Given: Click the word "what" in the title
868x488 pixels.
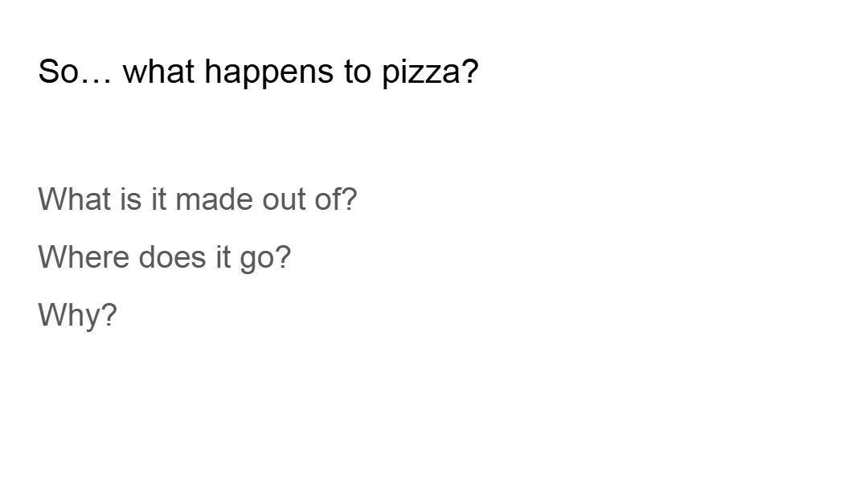Looking at the screenshot, I should coord(158,72).
